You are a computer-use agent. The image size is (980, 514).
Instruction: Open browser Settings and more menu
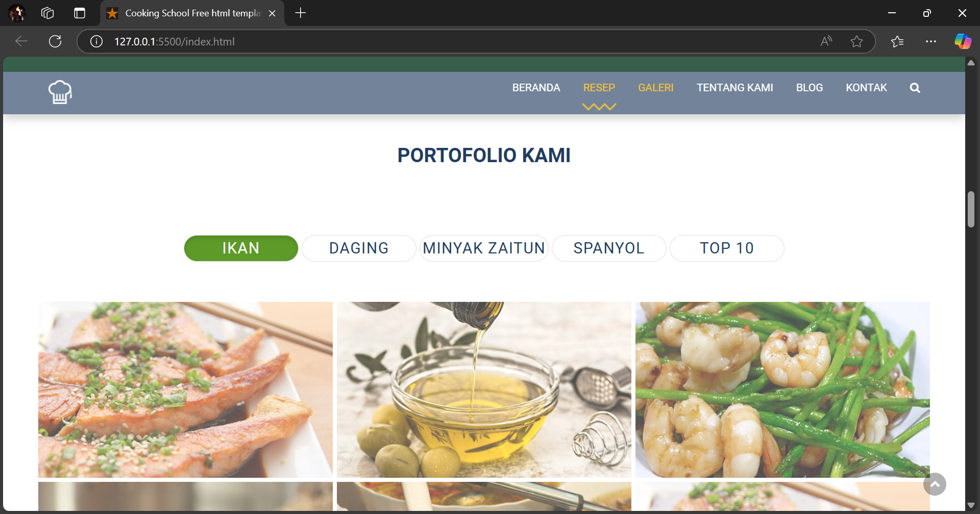pos(930,41)
